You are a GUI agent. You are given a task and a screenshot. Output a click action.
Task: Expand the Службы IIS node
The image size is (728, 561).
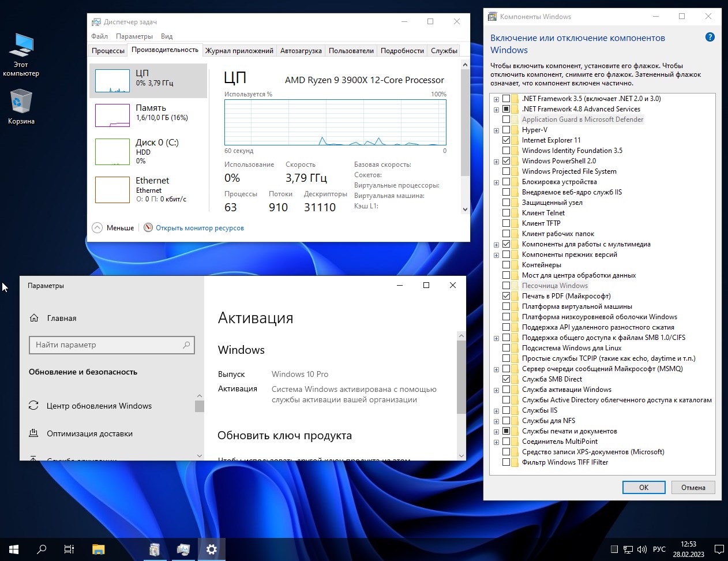pyautogui.click(x=496, y=410)
